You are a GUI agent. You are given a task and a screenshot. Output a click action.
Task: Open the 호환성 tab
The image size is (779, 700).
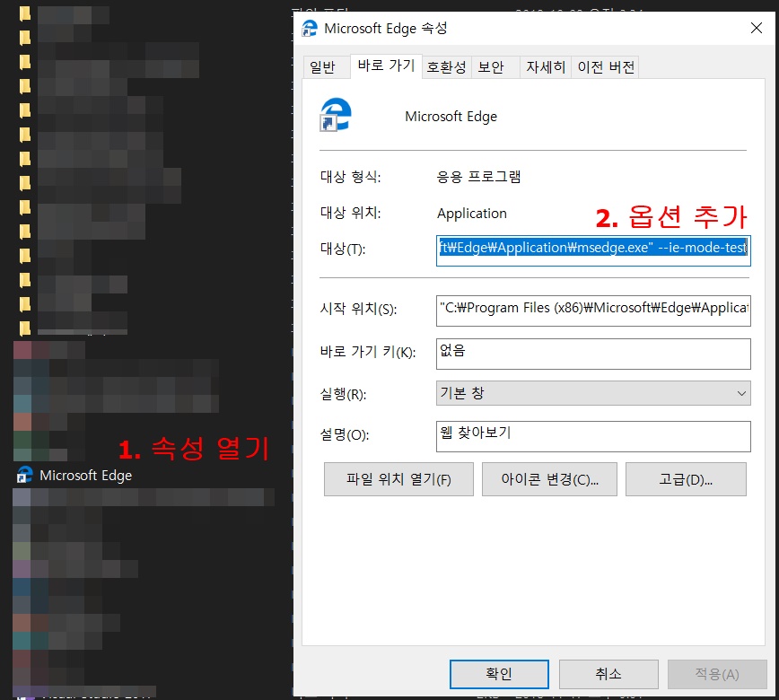(446, 67)
